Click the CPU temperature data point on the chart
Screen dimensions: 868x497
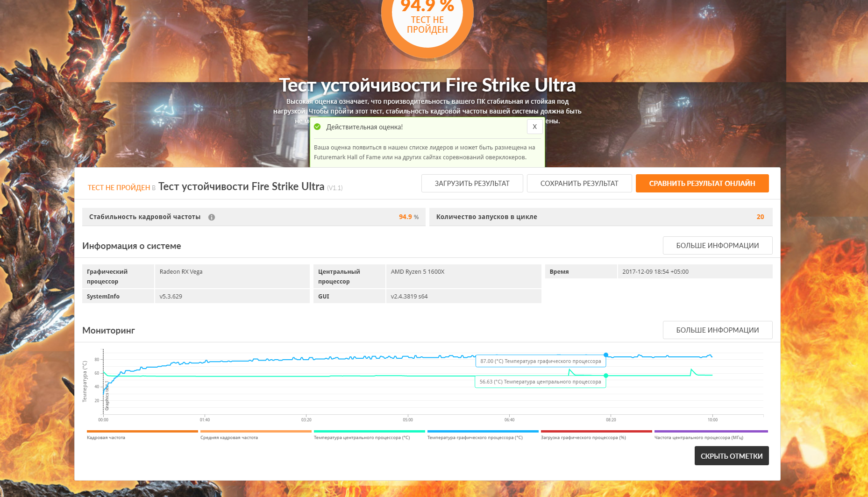606,376
